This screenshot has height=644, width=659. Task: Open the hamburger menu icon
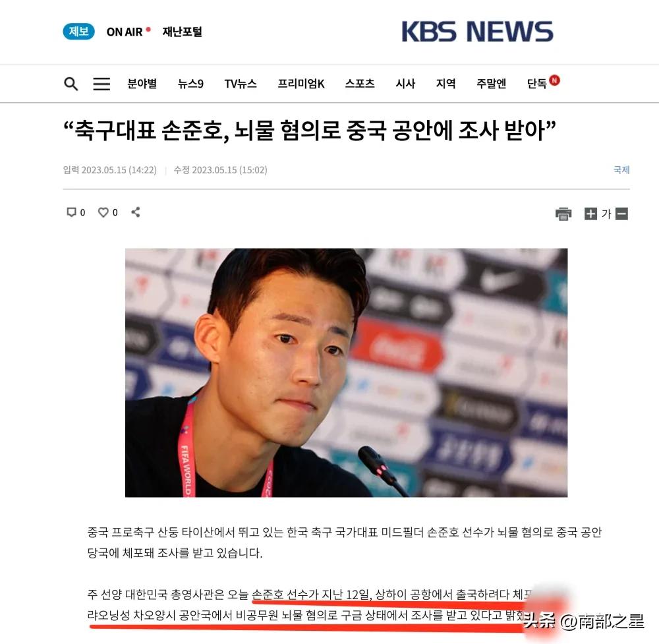coord(101,84)
